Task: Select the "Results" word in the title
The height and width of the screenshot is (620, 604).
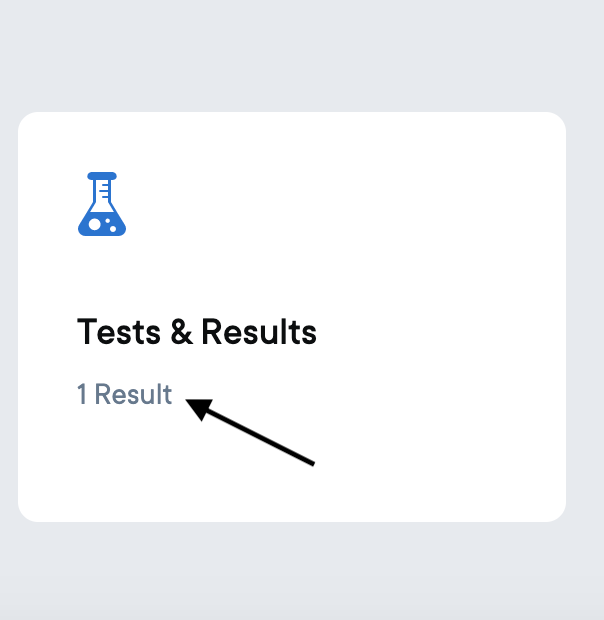Action: pyautogui.click(x=259, y=332)
